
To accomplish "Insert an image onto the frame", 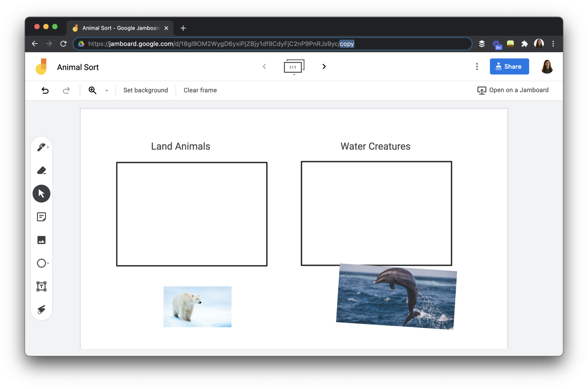I will 41,240.
